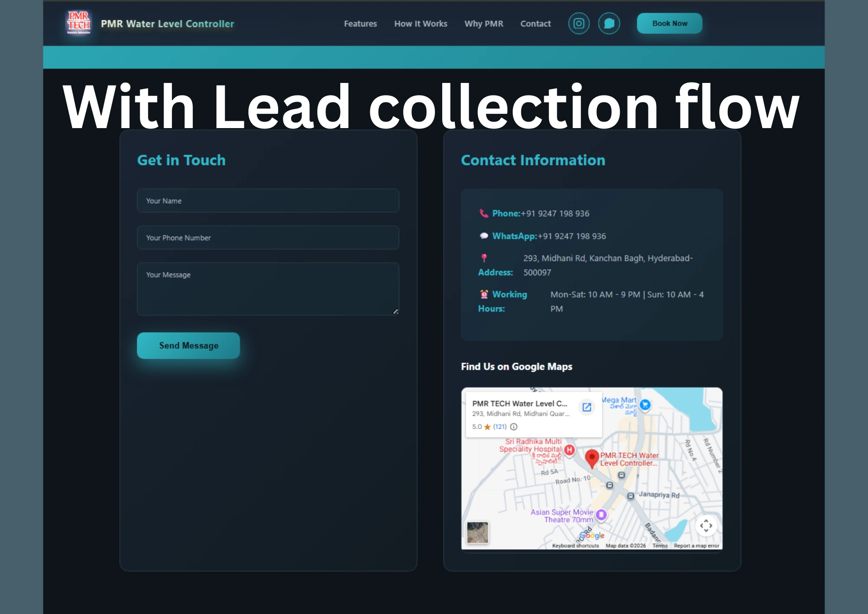Click Report a map error link
868x614 pixels.
[696, 546]
